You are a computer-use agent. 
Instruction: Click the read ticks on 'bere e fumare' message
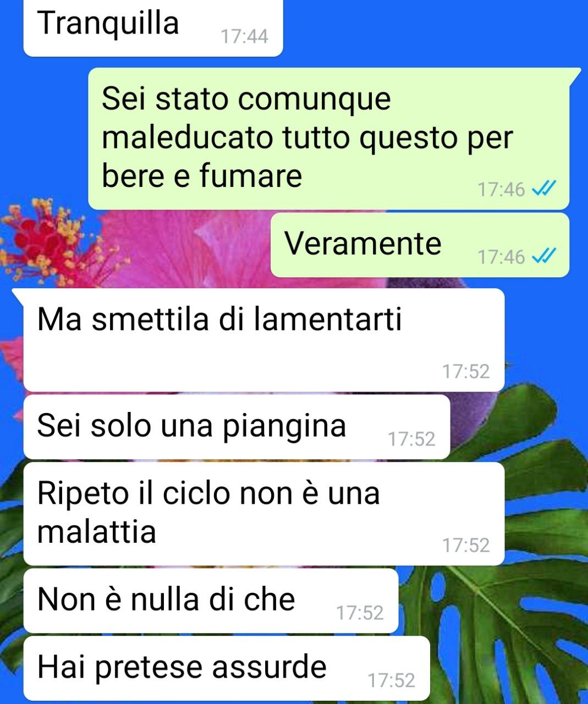tap(545, 189)
